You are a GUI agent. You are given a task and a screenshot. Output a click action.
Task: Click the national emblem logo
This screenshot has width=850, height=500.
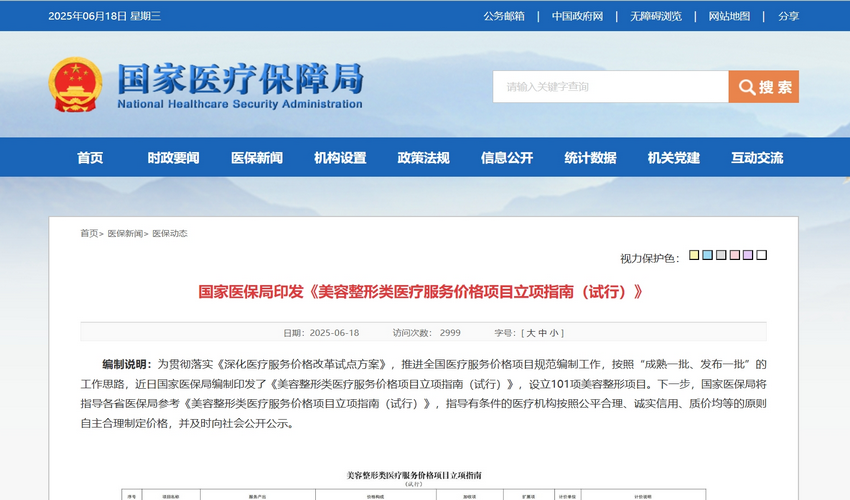(75, 84)
